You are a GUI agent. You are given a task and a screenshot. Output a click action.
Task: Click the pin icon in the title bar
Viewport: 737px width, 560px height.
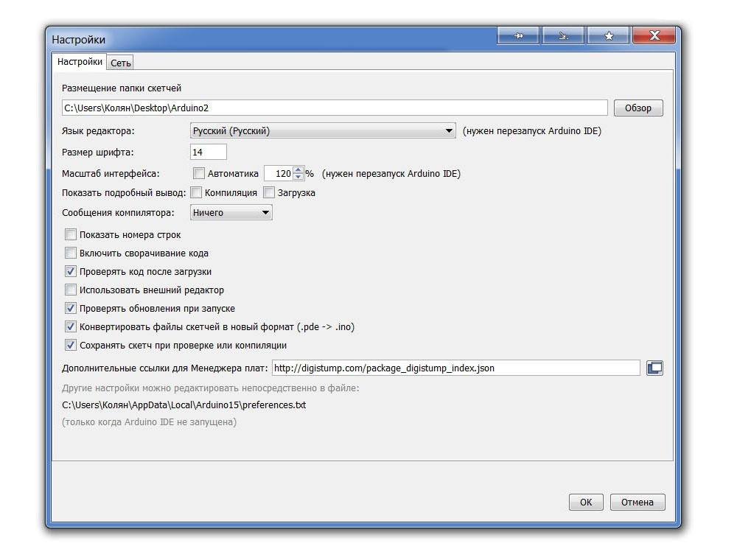point(519,36)
